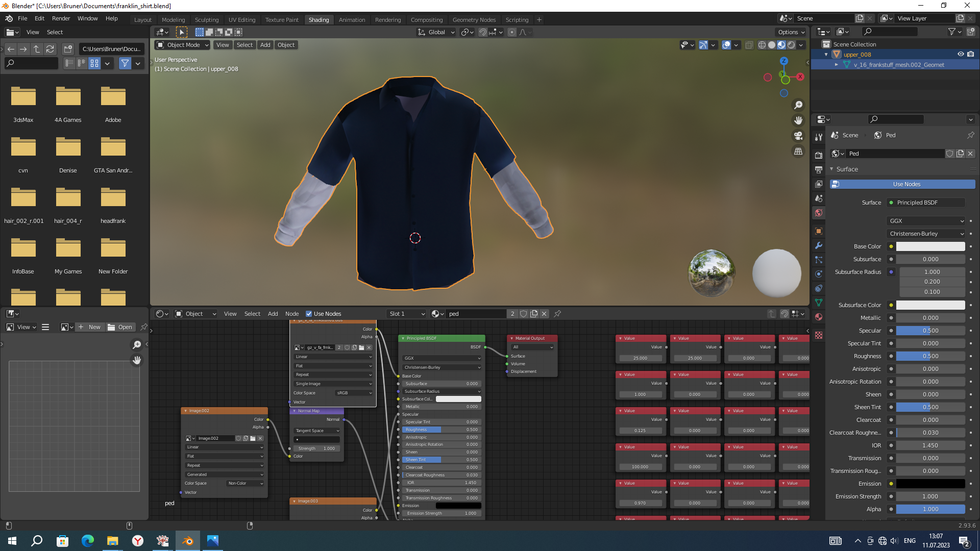Screen dimensions: 980x551
Task: Open the Slot 1 material slot dropdown
Action: (x=407, y=314)
